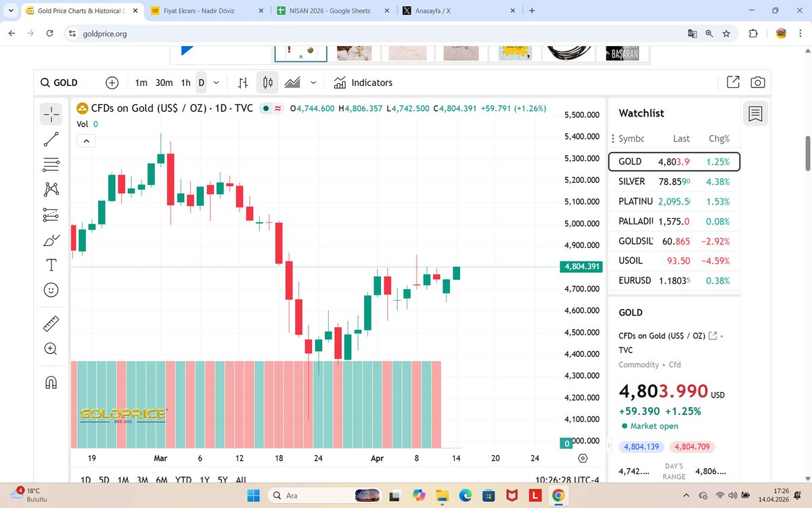Expand the system tray hidden icons chevron
The image size is (812, 508).
pyautogui.click(x=685, y=495)
